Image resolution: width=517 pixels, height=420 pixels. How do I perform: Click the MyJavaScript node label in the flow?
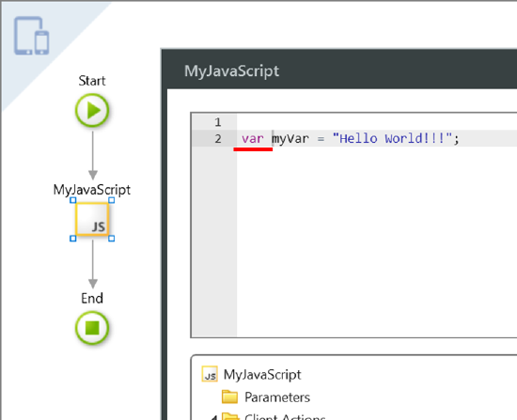point(92,190)
